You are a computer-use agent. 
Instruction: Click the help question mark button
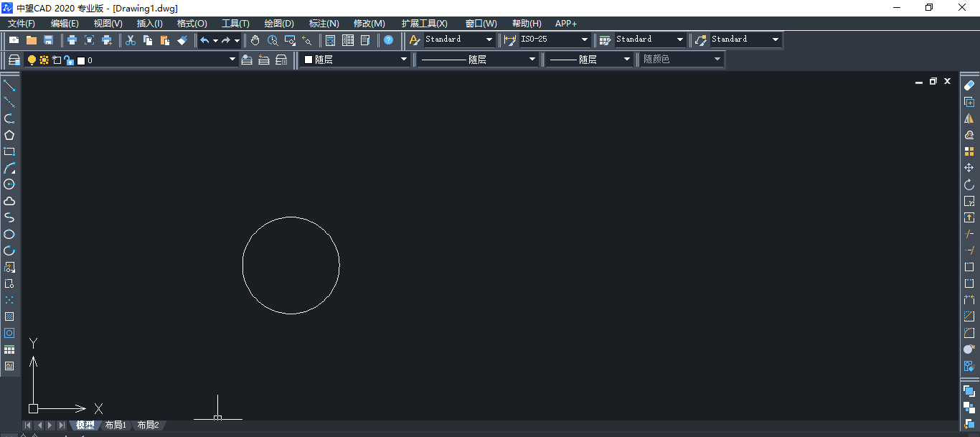click(388, 40)
